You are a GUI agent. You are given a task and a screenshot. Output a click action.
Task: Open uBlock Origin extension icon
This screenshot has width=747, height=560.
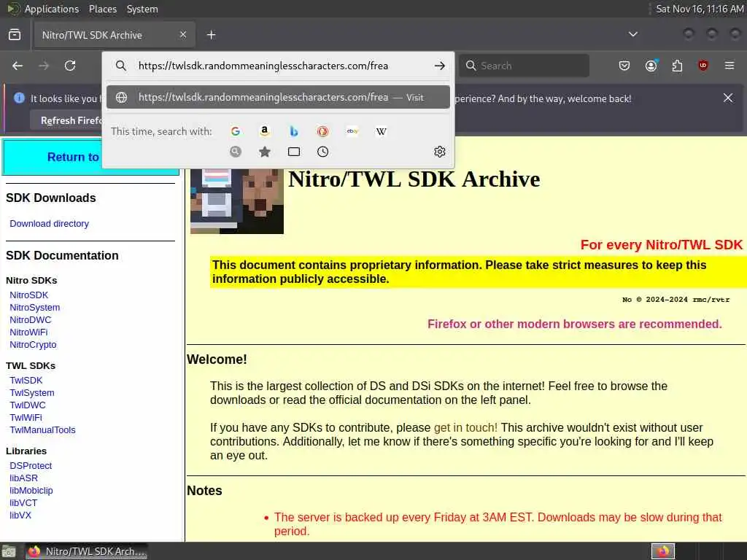point(703,66)
